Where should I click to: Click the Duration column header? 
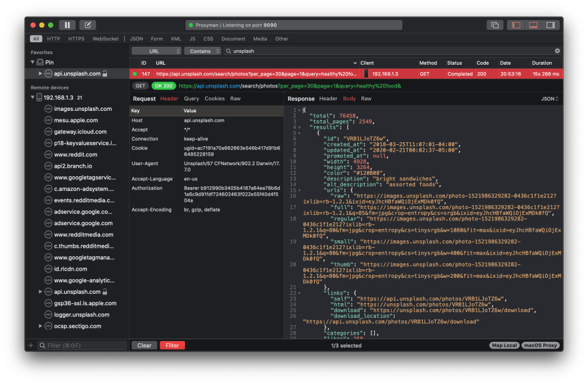click(x=542, y=63)
